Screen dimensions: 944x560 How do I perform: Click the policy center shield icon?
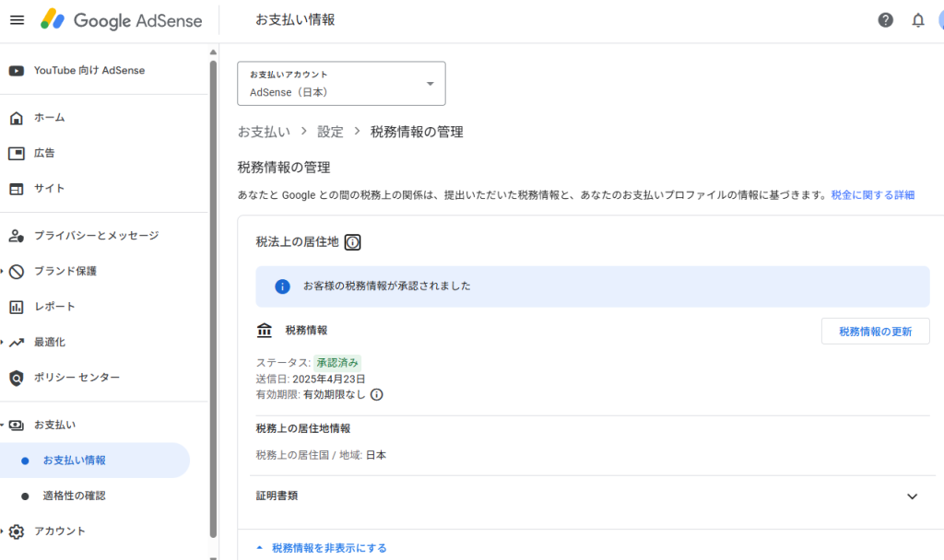click(17, 378)
